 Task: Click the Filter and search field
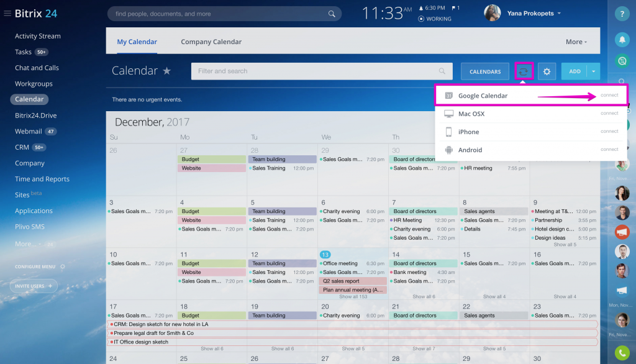[x=322, y=71]
